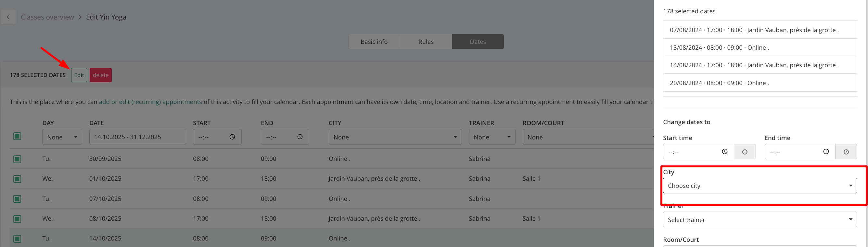The image size is (868, 247).
Task: Open add or edit recurring appointments link
Action: 150,102
